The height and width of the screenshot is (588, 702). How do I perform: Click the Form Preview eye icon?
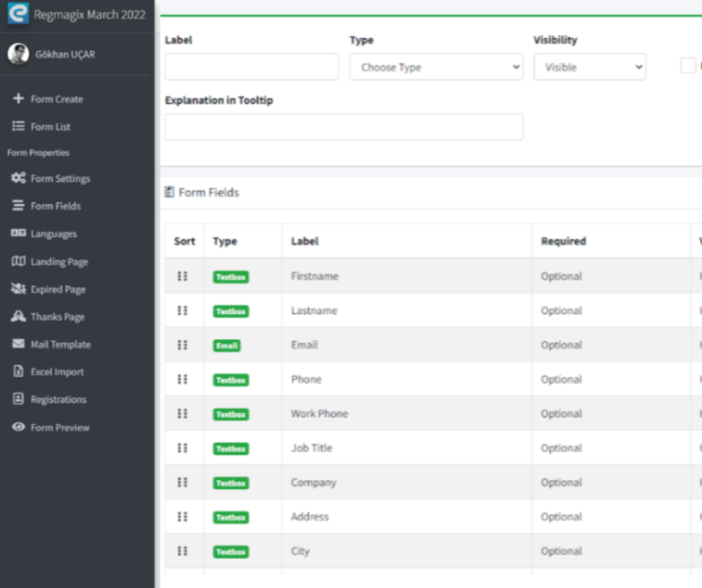[x=19, y=428]
